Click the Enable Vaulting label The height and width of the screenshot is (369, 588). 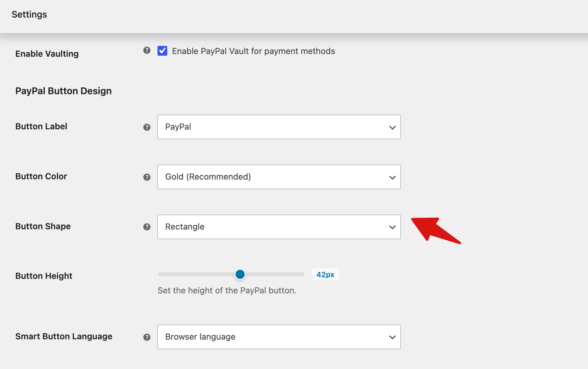[x=47, y=54]
